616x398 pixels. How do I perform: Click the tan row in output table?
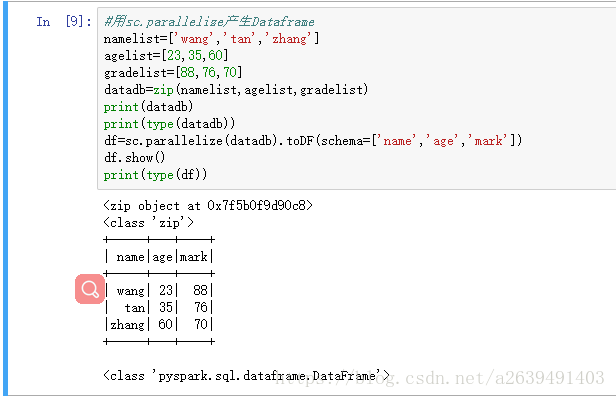point(159,307)
